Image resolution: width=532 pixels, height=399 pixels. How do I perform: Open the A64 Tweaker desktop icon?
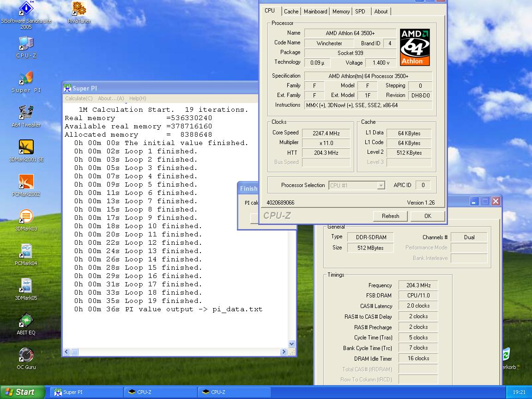26,113
